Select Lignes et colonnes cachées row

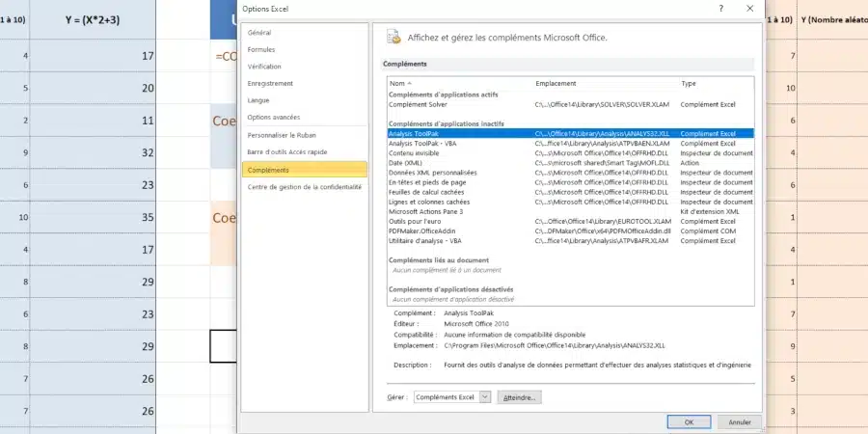(571, 203)
